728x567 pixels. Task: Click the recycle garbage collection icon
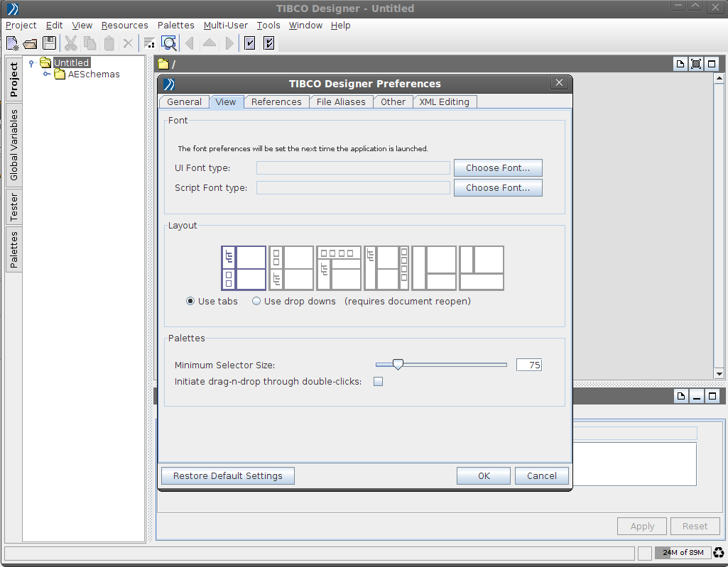tap(719, 553)
